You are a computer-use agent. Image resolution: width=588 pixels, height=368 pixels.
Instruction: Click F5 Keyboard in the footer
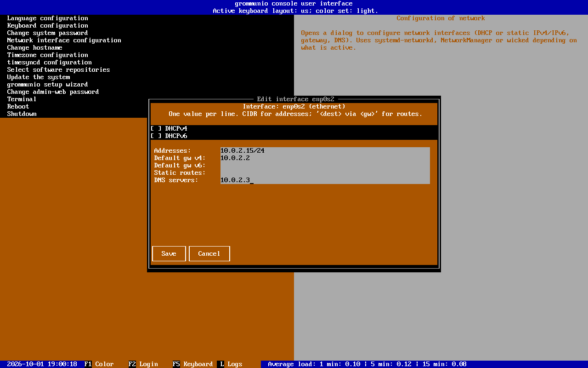pos(193,364)
